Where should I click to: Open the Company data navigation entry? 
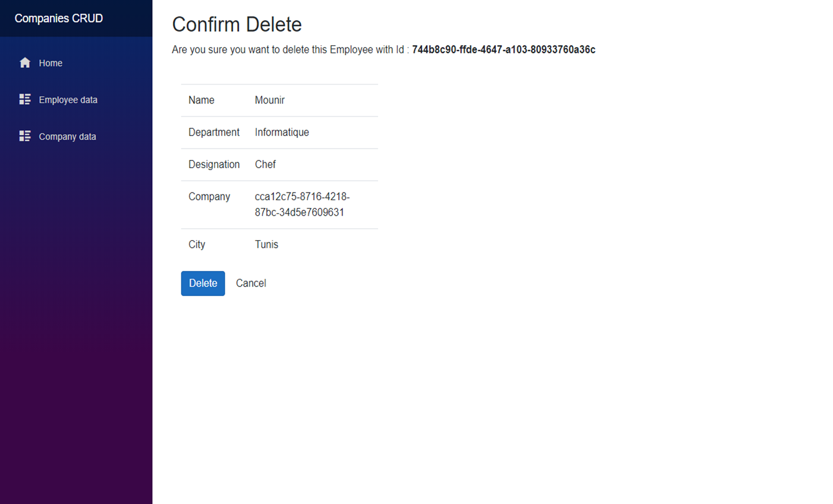click(x=67, y=136)
